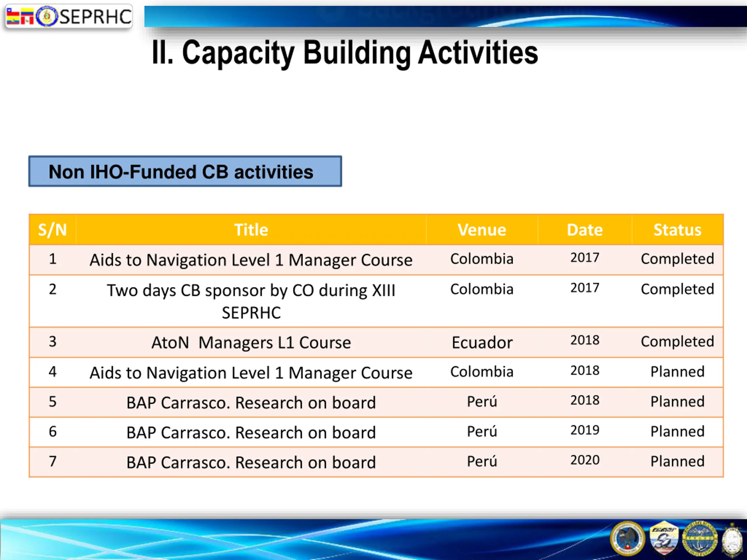This screenshot has width=747, height=560.
Task: Click 'Planned' status in row 5
Action: coord(678,402)
